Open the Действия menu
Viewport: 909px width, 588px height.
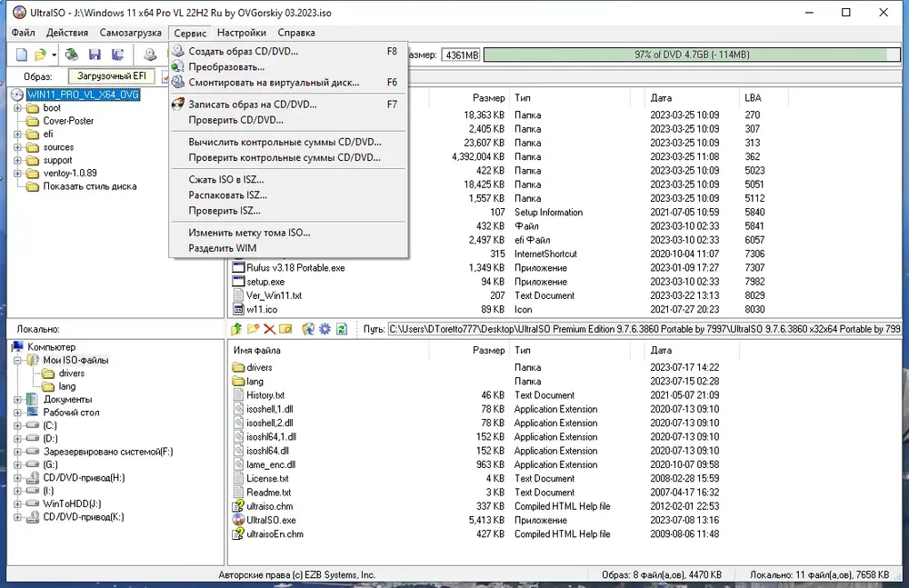click(x=67, y=33)
